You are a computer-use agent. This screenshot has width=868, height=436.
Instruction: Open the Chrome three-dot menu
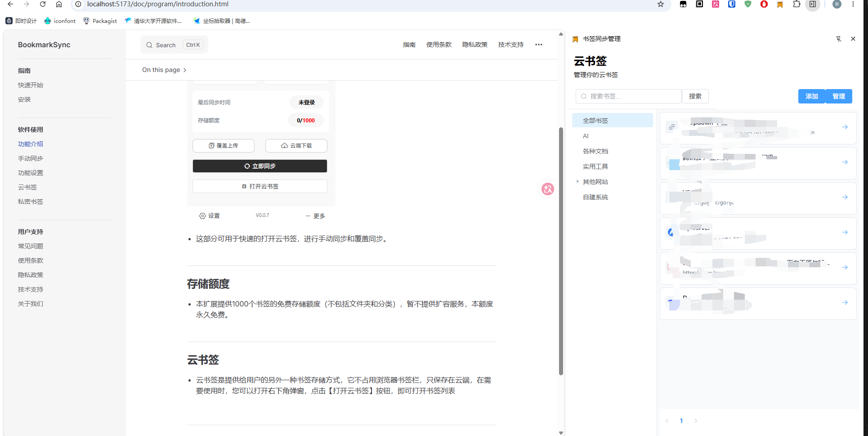(x=853, y=4)
